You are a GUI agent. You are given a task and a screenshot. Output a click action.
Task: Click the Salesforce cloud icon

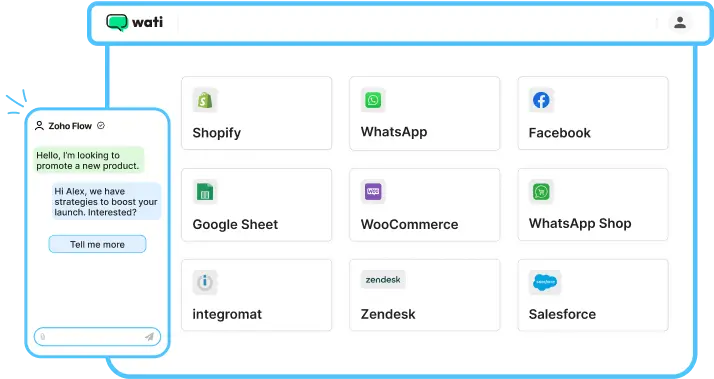(545, 282)
